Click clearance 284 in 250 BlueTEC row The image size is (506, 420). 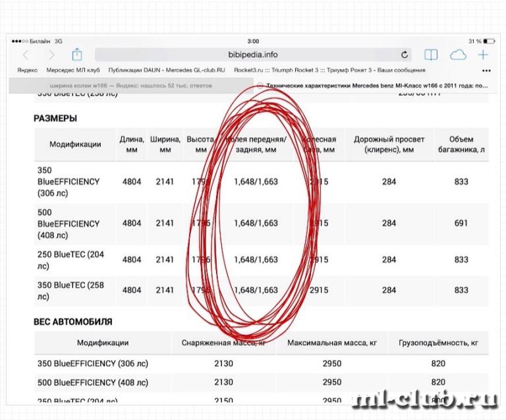click(389, 260)
